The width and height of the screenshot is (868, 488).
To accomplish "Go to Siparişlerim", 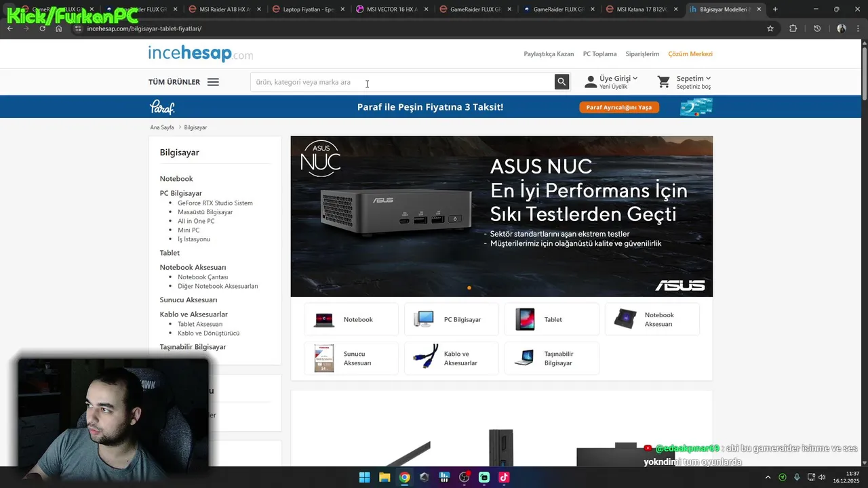I will click(642, 54).
